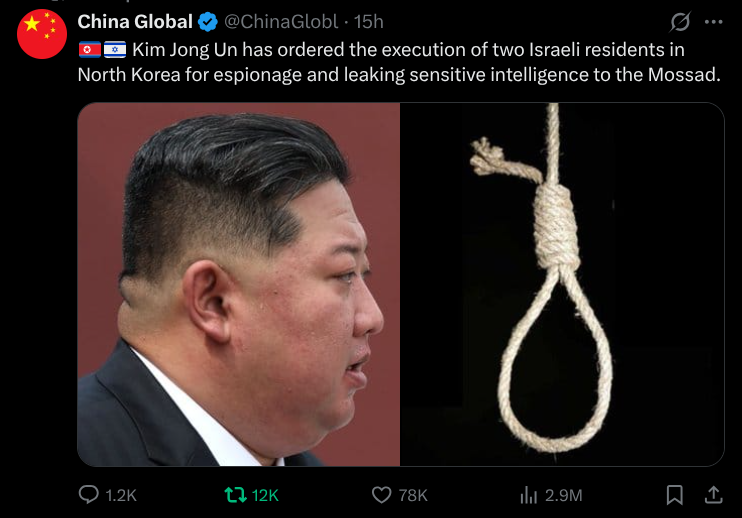Open the three-dot more options menu
The height and width of the screenshot is (518, 742).
(x=714, y=22)
